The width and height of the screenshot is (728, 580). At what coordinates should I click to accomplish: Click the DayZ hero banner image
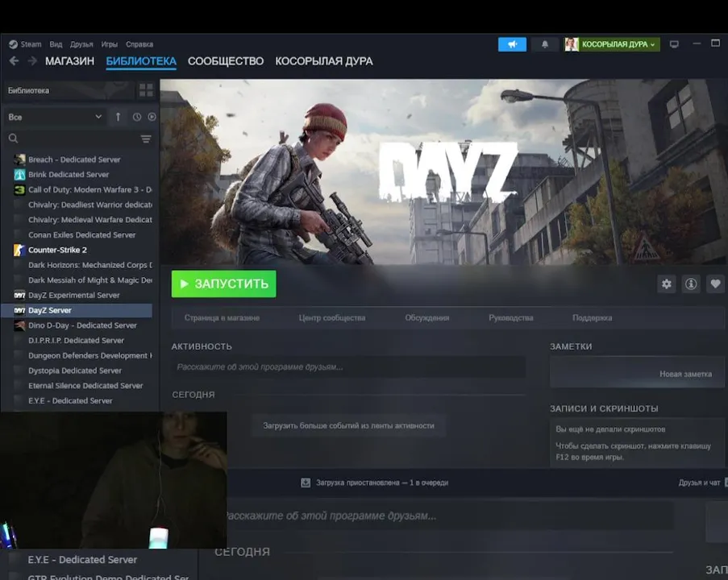(x=444, y=172)
